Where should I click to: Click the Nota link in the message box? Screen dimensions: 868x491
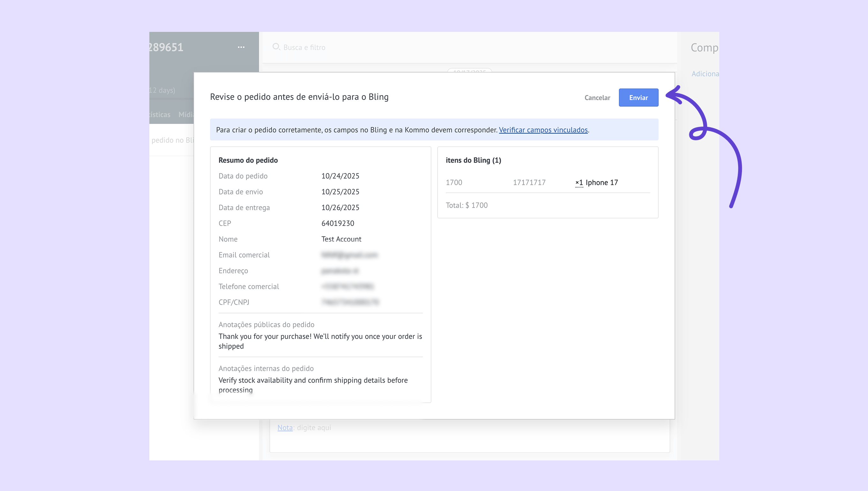coord(285,428)
